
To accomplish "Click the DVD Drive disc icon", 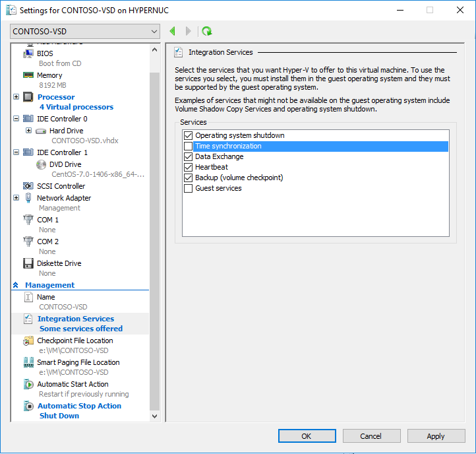I will coord(42,164).
